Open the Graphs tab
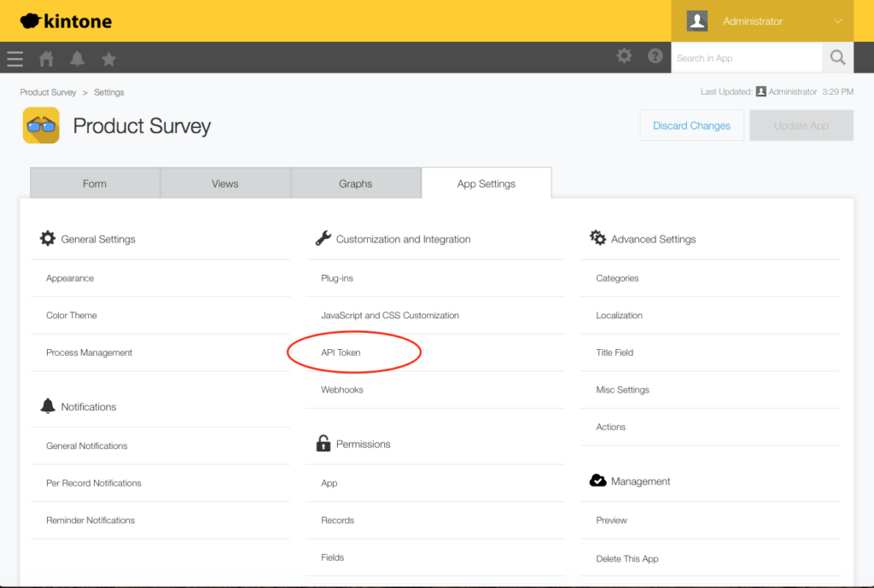Image resolution: width=874 pixels, height=588 pixels. click(x=356, y=183)
